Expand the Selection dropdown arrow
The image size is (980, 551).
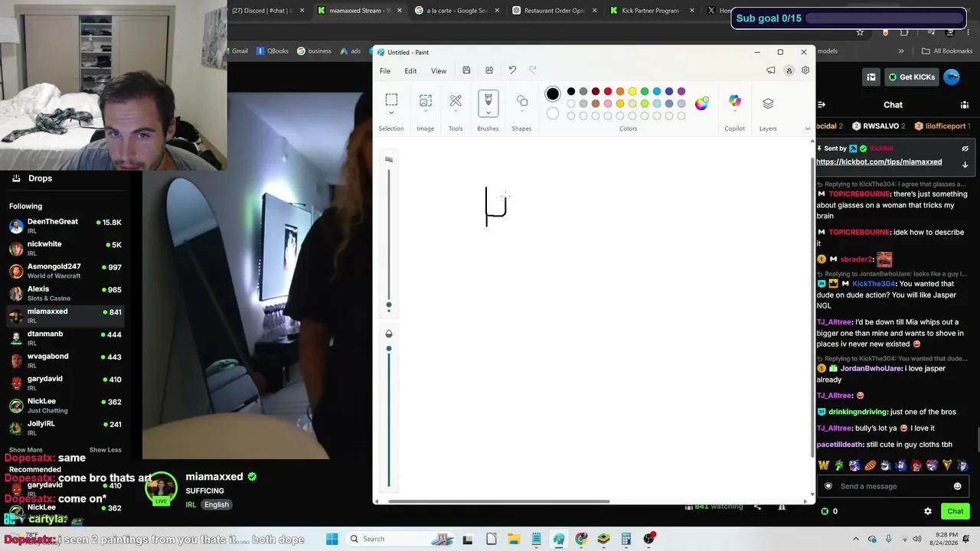click(391, 113)
